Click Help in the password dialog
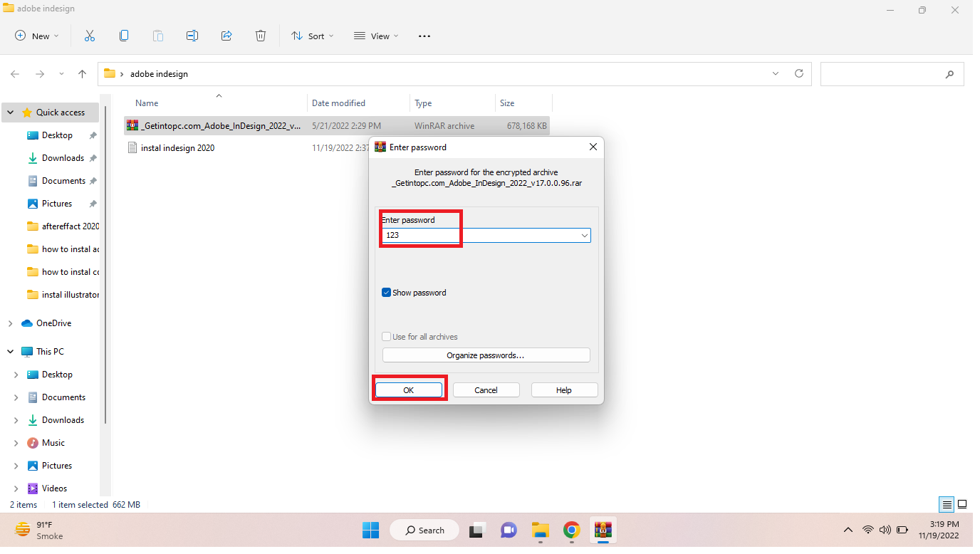Screen dimensions: 980x554 (x=564, y=390)
